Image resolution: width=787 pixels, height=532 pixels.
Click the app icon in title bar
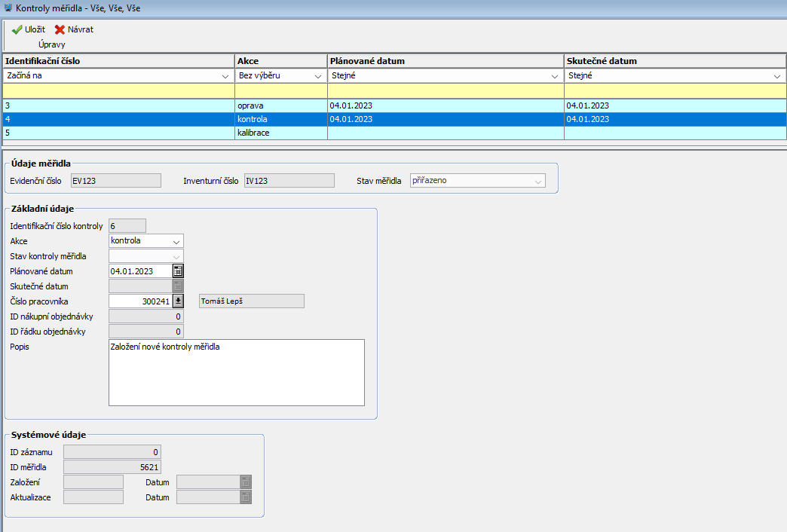point(8,8)
